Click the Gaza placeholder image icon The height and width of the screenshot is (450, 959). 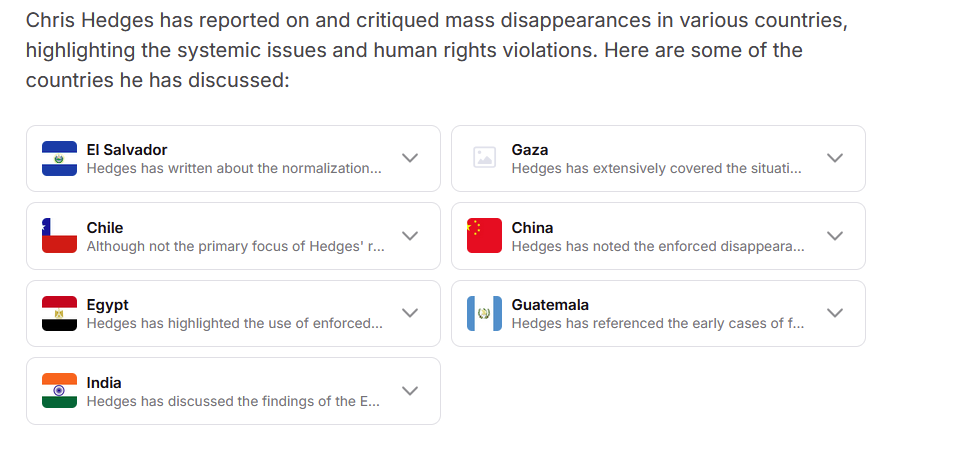pyautogui.click(x=484, y=157)
